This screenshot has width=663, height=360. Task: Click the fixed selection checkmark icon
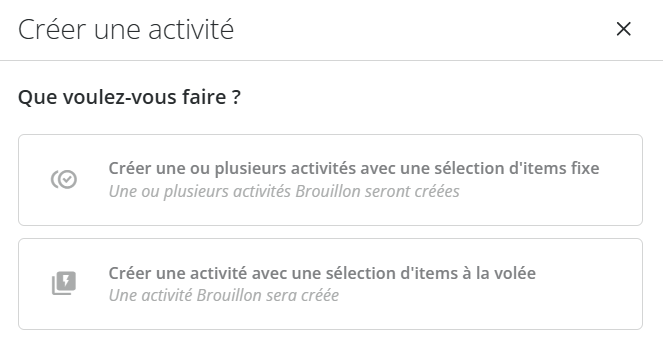(x=64, y=179)
